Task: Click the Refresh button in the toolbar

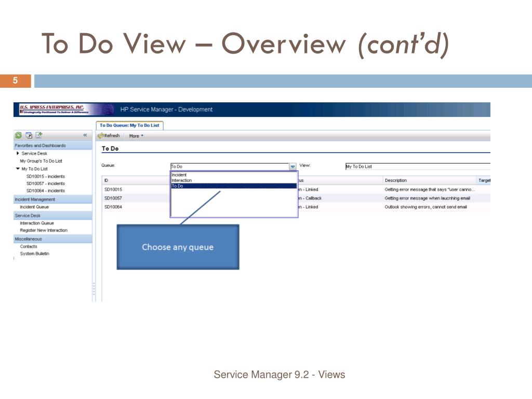Action: tap(109, 136)
